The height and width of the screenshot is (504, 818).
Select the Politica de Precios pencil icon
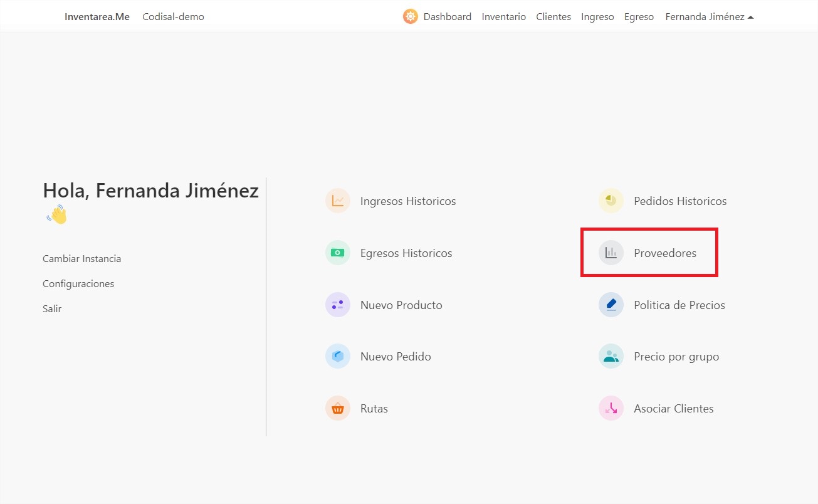coord(611,305)
